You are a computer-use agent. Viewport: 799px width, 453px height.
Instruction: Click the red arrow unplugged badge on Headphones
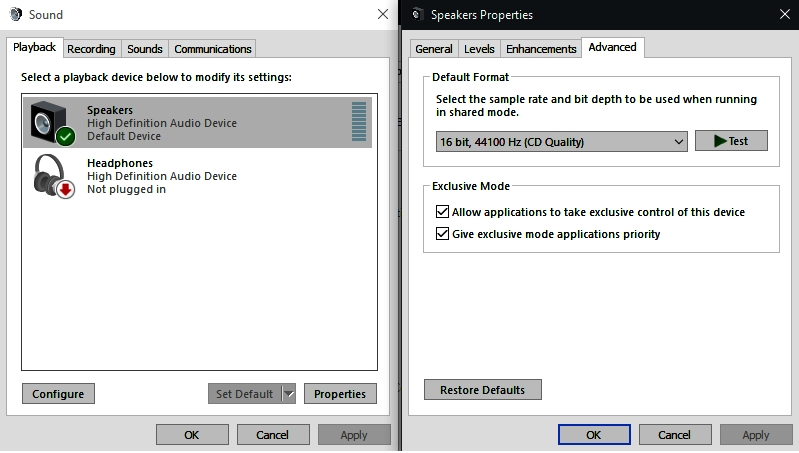coord(65,189)
